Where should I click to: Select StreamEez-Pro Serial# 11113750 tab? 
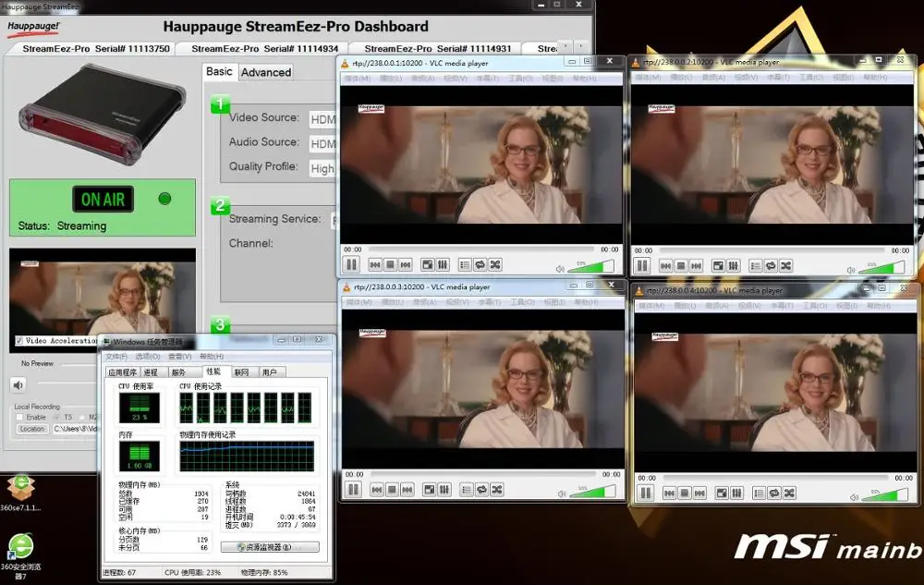click(x=96, y=49)
